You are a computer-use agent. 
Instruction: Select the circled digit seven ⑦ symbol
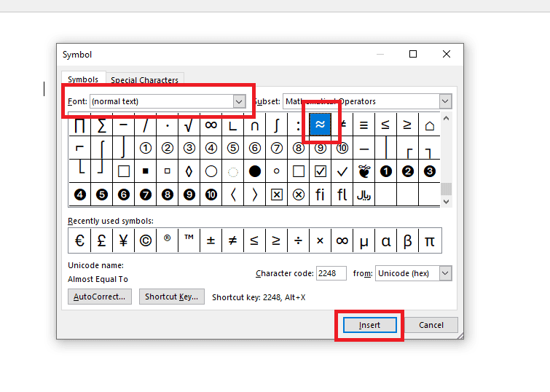click(x=276, y=148)
